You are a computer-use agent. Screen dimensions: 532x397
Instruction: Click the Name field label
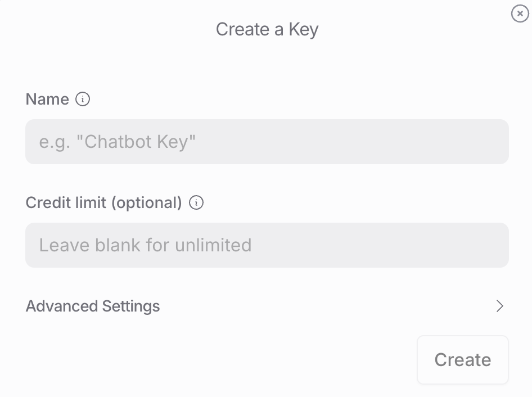[x=47, y=99]
